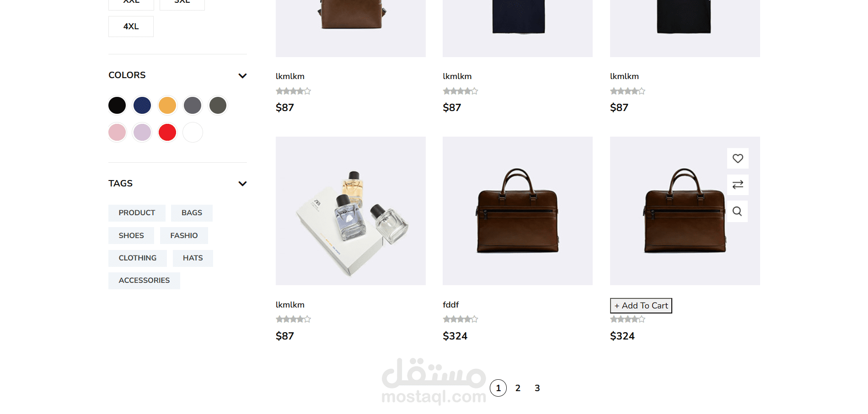Select the 4XL size option
Screen dimensions: 868x414
tap(131, 27)
